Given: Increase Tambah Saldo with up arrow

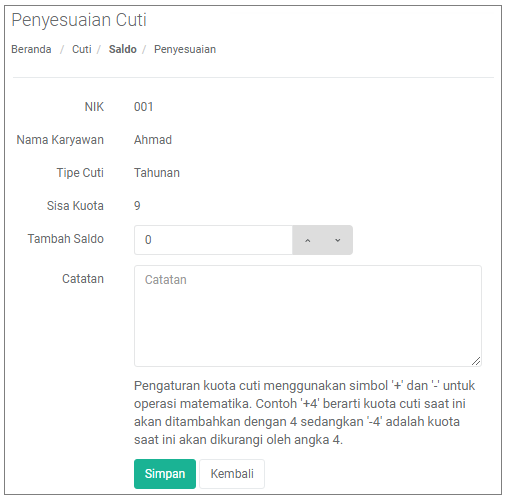Looking at the screenshot, I should [x=307, y=240].
